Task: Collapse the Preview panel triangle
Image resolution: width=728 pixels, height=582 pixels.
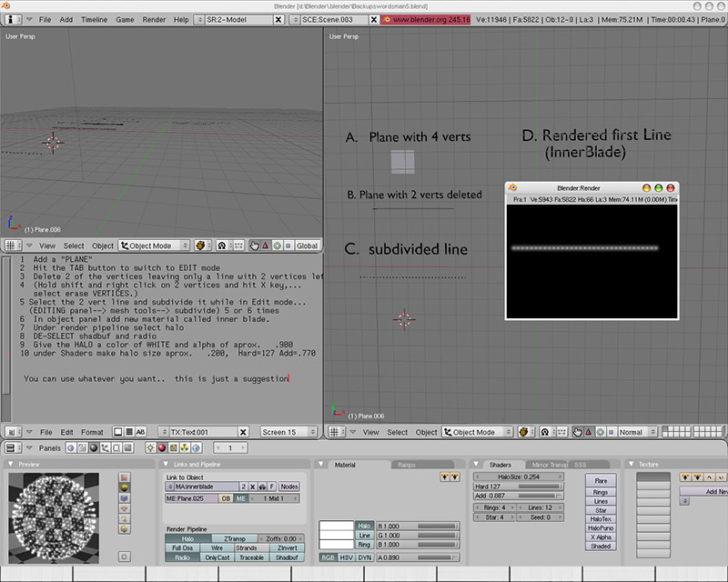Action: [11, 465]
